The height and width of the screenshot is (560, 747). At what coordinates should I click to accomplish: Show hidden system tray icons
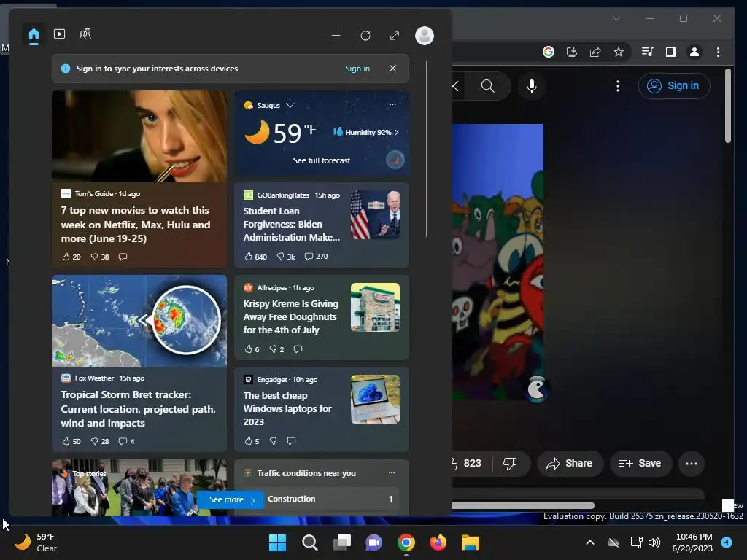589,542
